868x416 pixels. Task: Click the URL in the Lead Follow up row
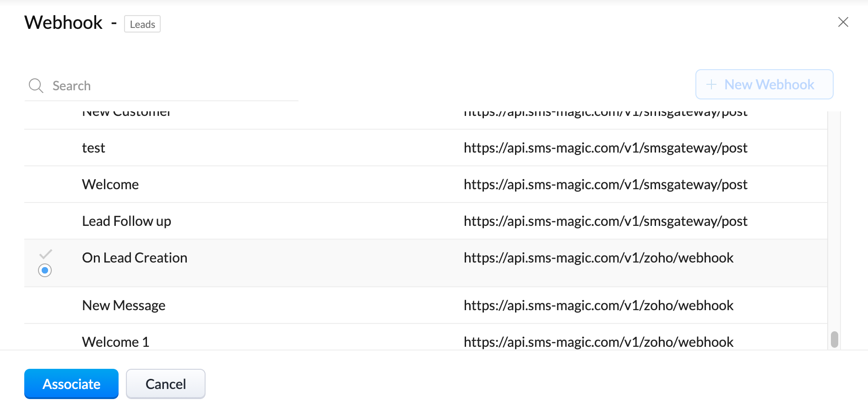coord(605,221)
